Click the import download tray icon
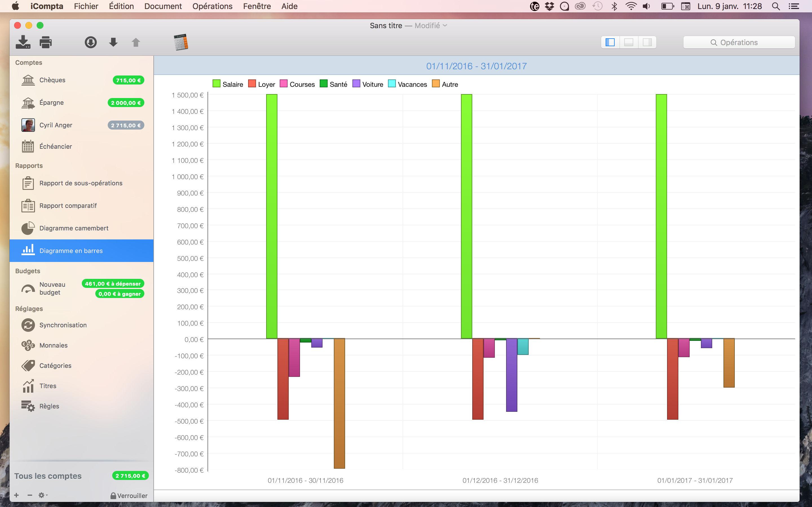Screen dimensions: 812x507 tap(23, 42)
